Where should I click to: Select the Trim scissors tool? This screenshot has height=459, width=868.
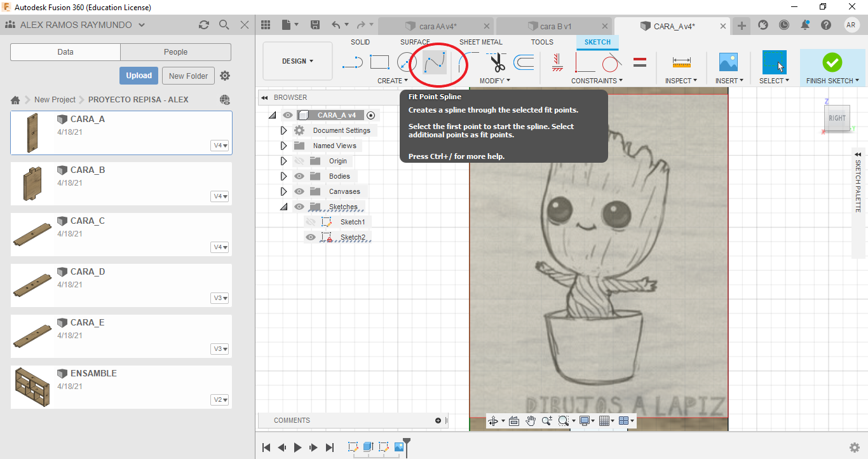(x=498, y=62)
